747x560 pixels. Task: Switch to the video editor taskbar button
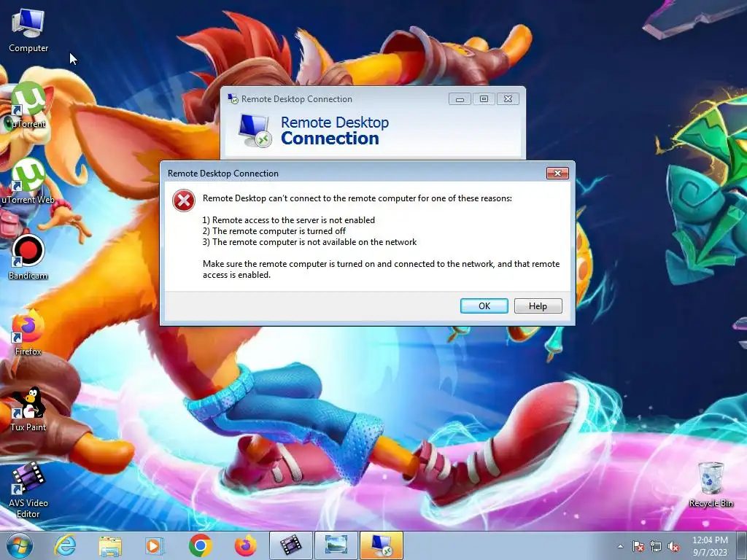click(x=290, y=545)
